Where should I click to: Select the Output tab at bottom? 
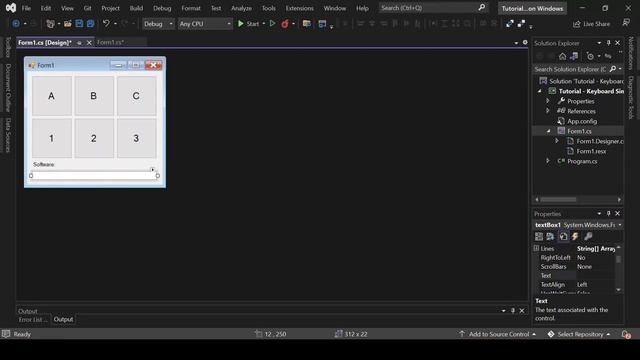(63, 320)
